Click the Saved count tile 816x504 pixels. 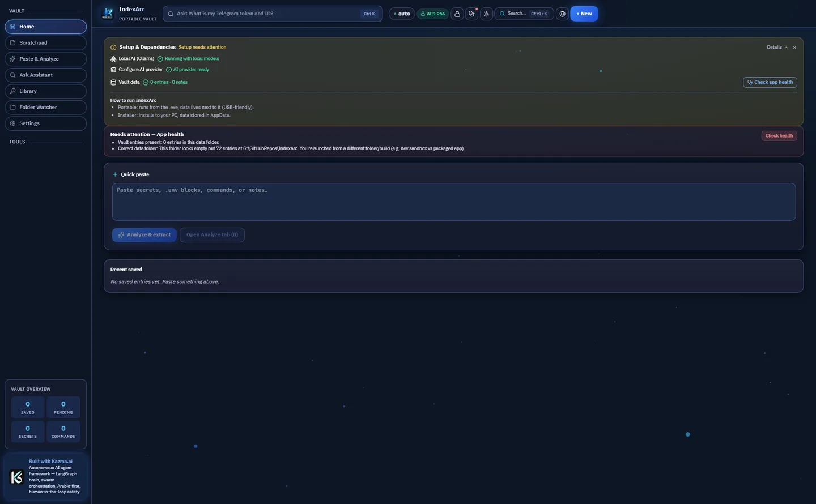pyautogui.click(x=28, y=407)
